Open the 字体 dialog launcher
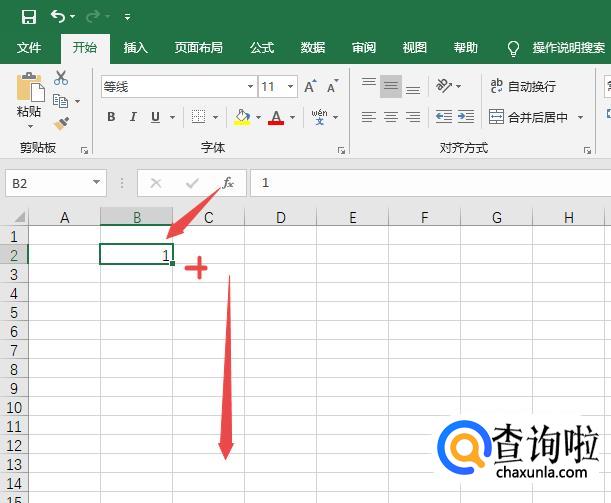611x503 pixels. (x=341, y=151)
